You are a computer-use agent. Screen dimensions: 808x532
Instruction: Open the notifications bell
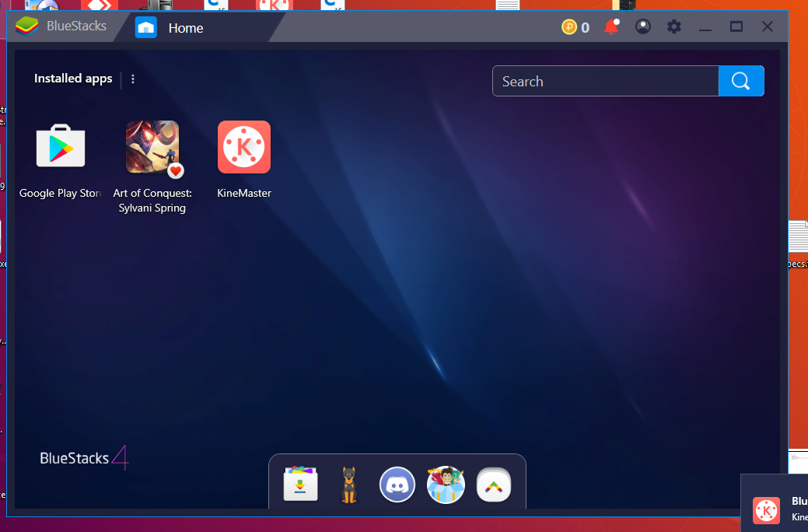click(612, 26)
